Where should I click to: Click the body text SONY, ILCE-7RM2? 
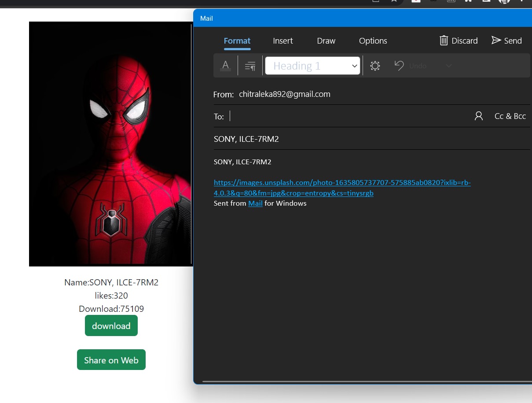[x=242, y=162]
